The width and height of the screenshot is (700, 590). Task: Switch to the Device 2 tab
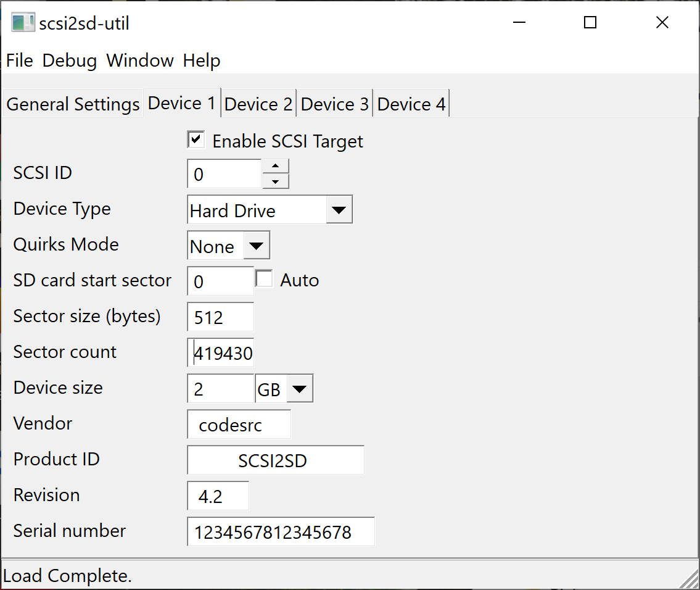258,104
